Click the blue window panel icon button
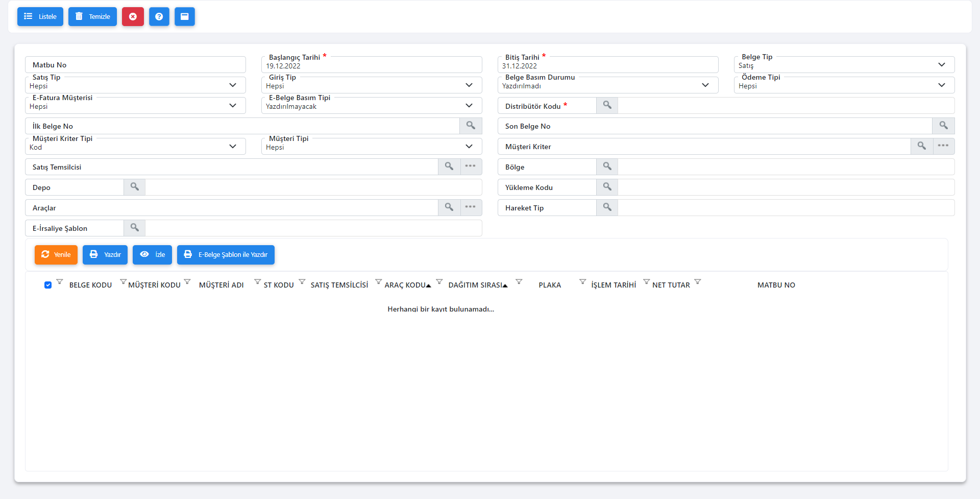The width and height of the screenshot is (980, 499). click(185, 17)
